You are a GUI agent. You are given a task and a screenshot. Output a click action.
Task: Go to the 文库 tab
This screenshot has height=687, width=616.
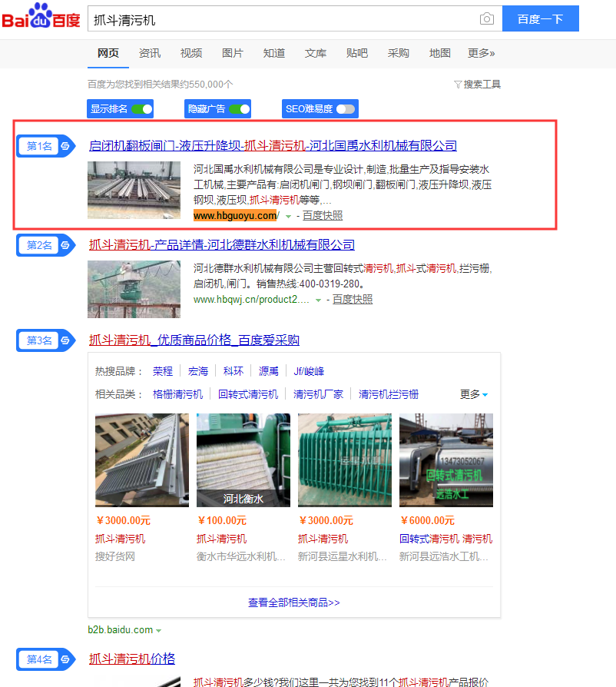pyautogui.click(x=316, y=53)
